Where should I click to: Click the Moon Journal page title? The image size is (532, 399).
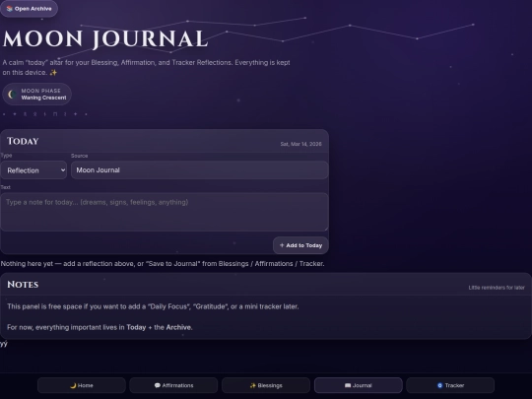(x=105, y=38)
